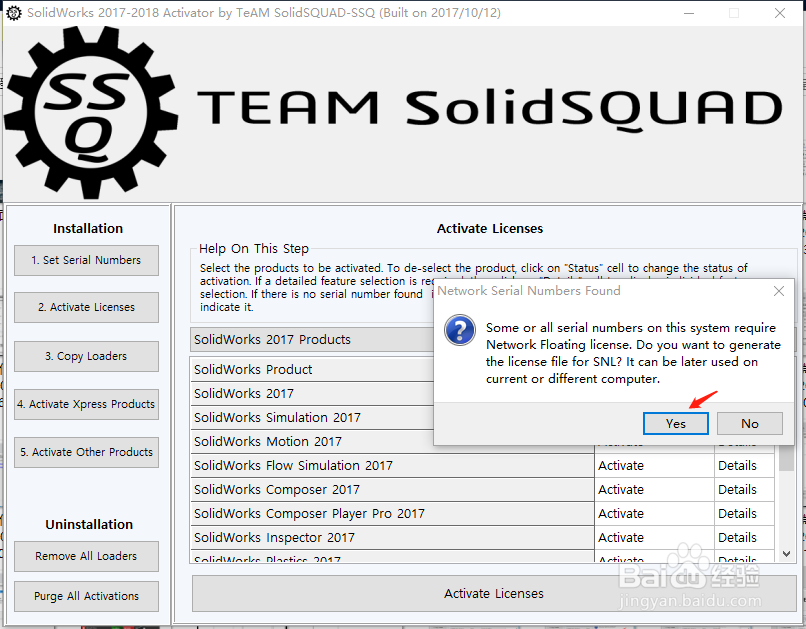Select the SolidWorks Flow Simulation 2017 row
Image resolution: width=806 pixels, height=629 pixels.
click(x=392, y=466)
